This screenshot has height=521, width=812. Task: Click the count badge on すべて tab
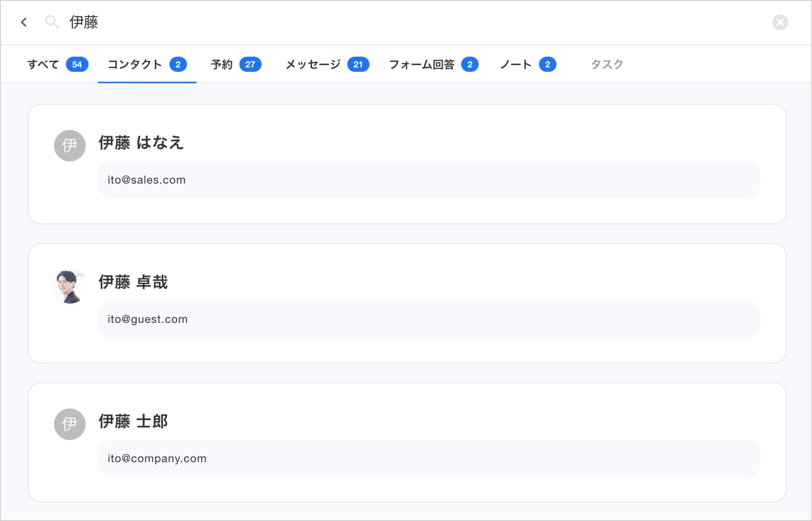coord(77,64)
